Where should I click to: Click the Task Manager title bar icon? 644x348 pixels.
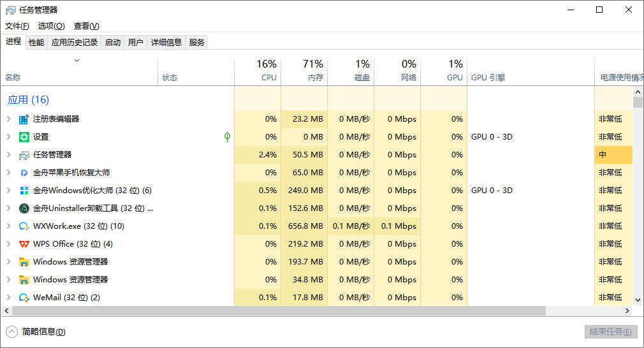(x=11, y=10)
